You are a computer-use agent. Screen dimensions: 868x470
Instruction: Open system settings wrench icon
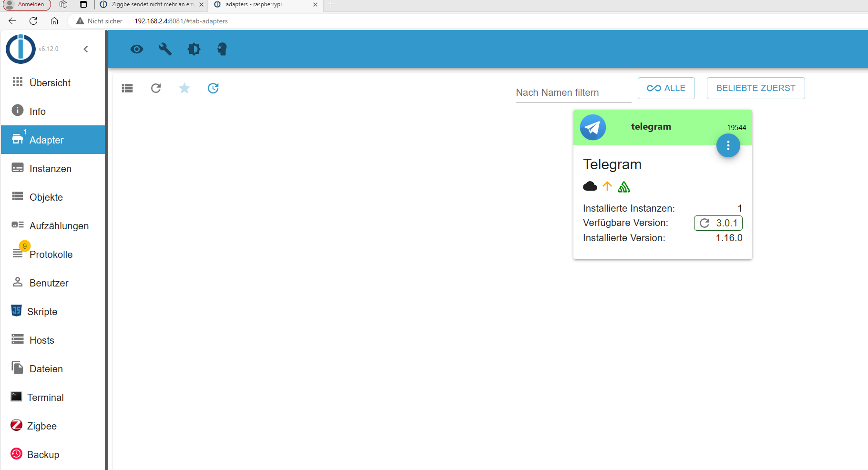(x=165, y=49)
